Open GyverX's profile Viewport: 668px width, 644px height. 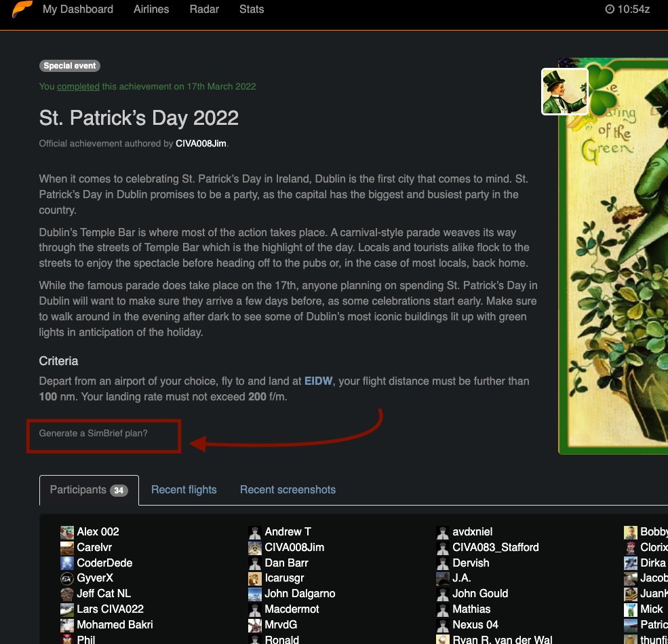[95, 578]
